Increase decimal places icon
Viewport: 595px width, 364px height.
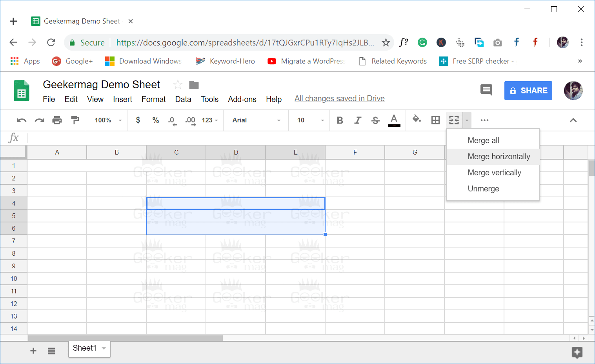tap(190, 121)
